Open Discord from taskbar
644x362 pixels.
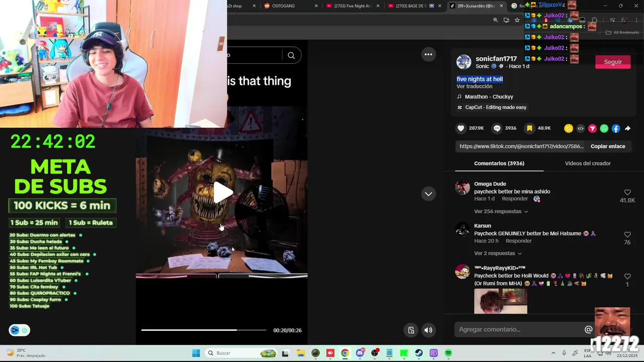click(360, 353)
